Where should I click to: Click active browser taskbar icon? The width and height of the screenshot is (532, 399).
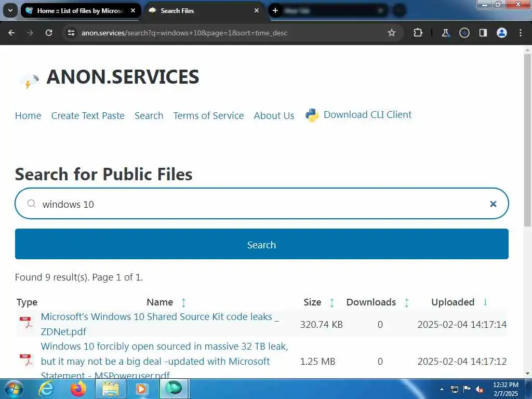pos(174,389)
